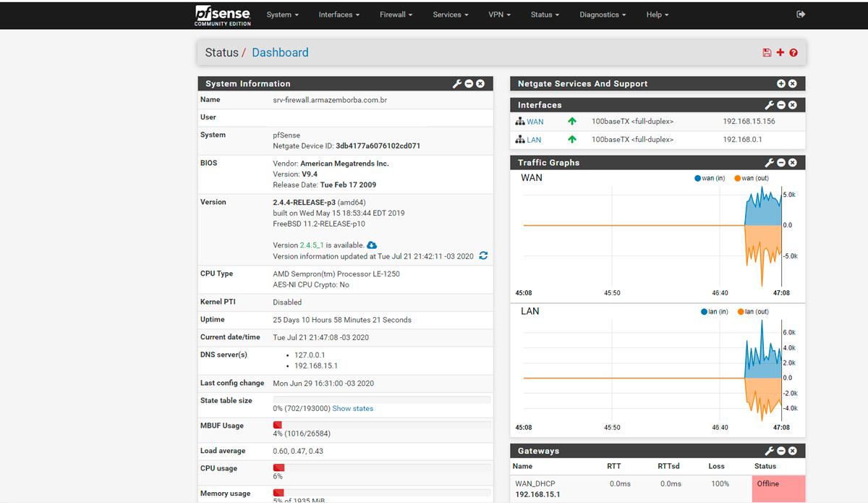Click the Last config change date value

(x=323, y=384)
